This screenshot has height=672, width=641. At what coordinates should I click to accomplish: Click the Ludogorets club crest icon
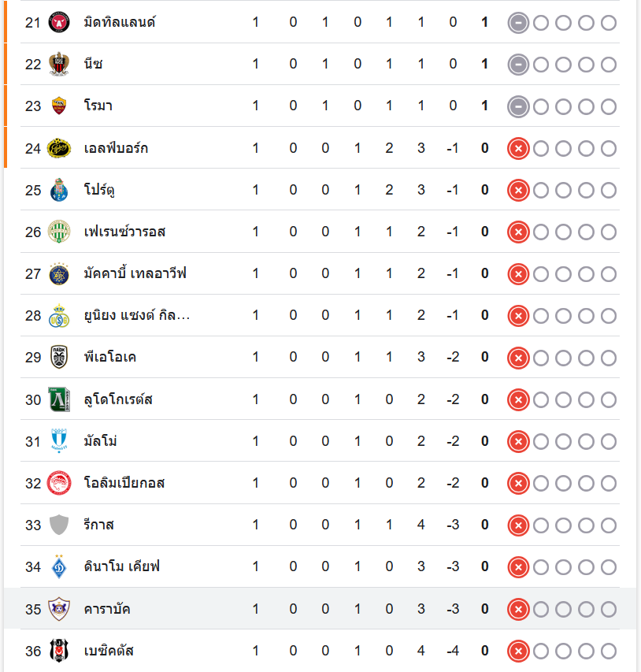59,399
